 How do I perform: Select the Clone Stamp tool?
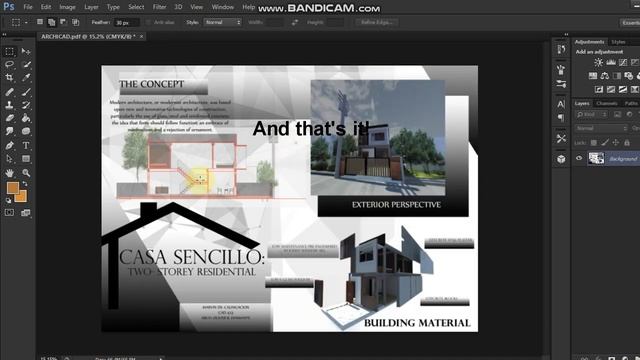9,105
